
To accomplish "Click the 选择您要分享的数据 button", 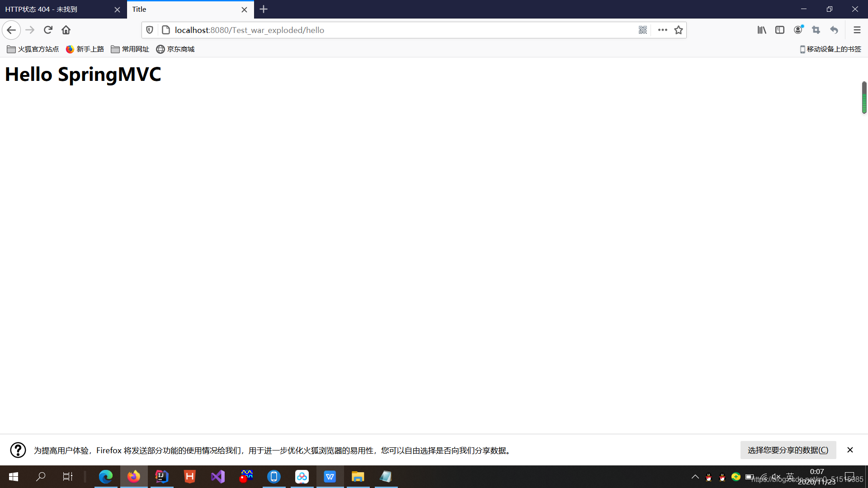I will pyautogui.click(x=788, y=450).
